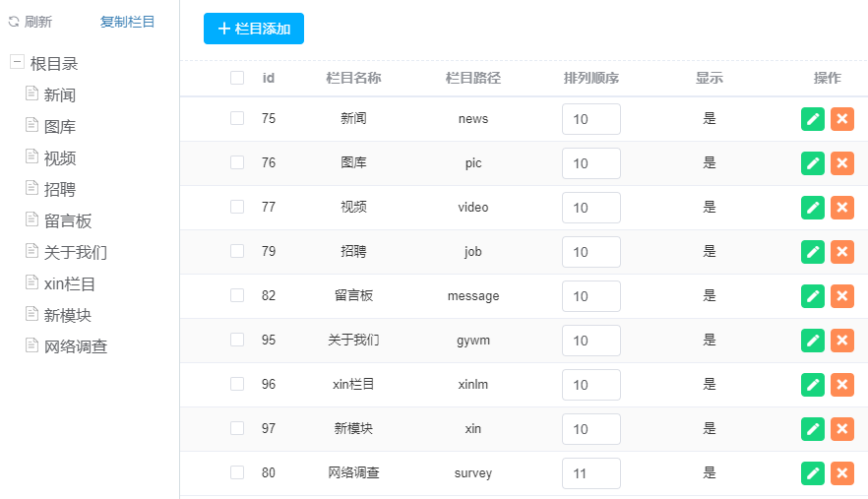Click the 刷新 refresh icon
Image resolution: width=868 pixels, height=499 pixels.
pyautogui.click(x=14, y=22)
